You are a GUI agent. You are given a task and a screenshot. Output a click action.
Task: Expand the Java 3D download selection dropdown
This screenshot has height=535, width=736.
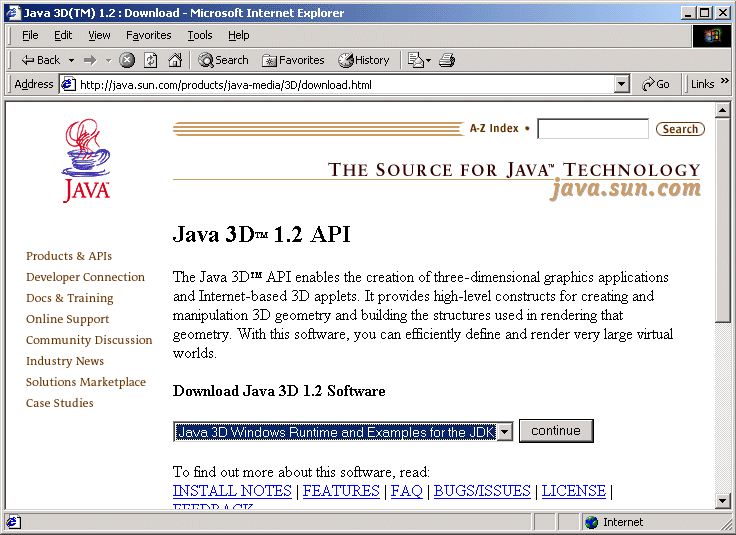pyautogui.click(x=505, y=432)
